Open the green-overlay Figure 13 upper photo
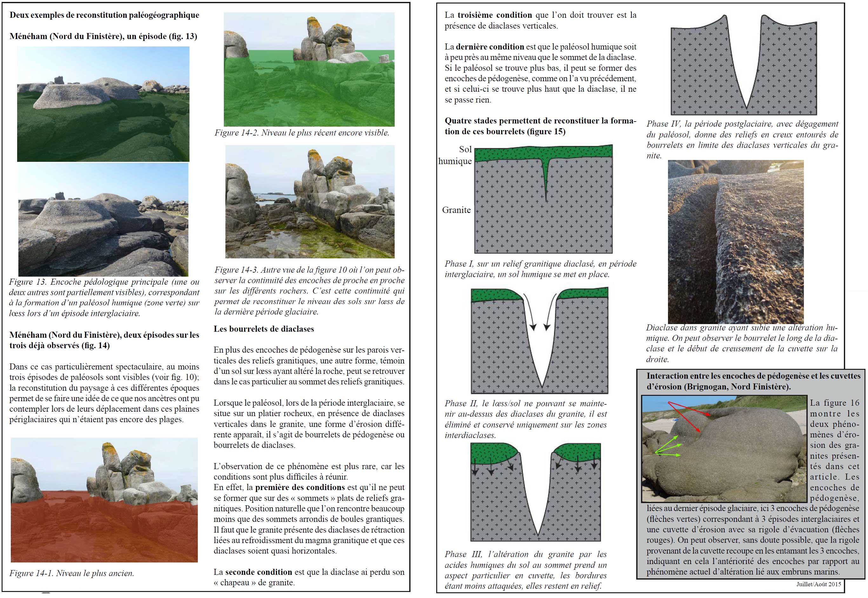This screenshot has height=598, width=868. [103, 104]
